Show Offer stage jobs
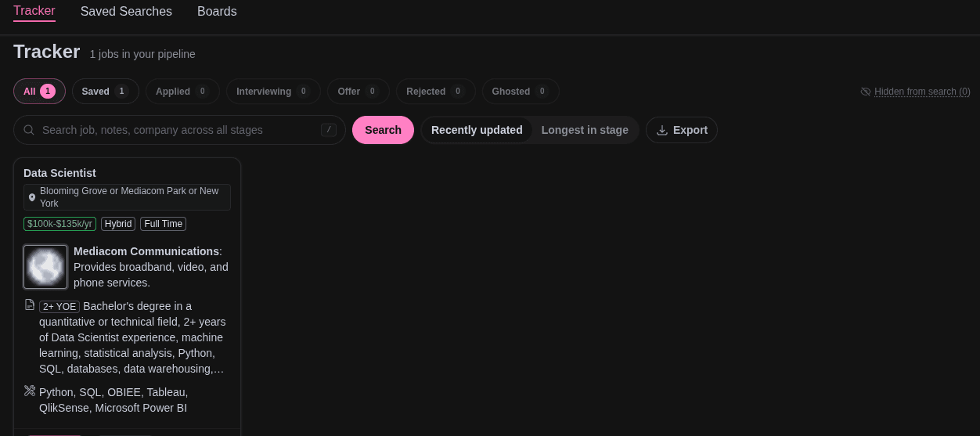 (358, 91)
